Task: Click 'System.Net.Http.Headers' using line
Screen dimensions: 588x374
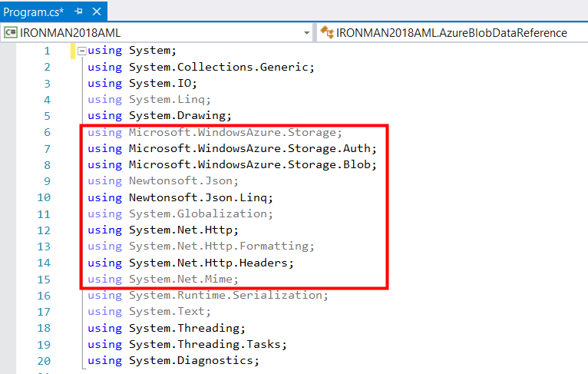Action: [190, 263]
